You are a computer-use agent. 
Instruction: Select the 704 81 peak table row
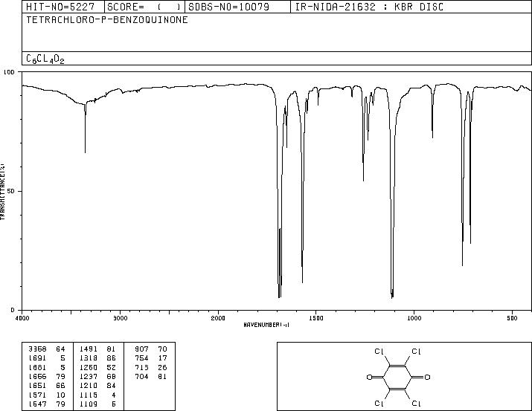click(151, 376)
